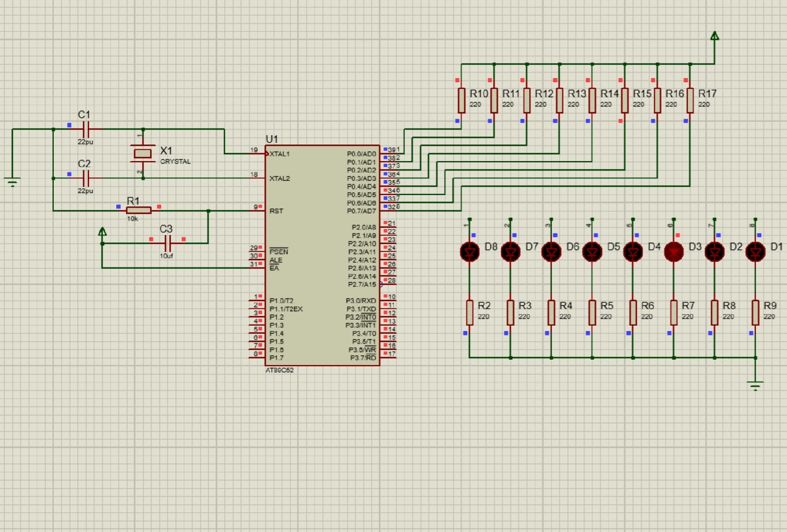Click the D3 reference label
This screenshot has height=532, width=787.
[695, 246]
